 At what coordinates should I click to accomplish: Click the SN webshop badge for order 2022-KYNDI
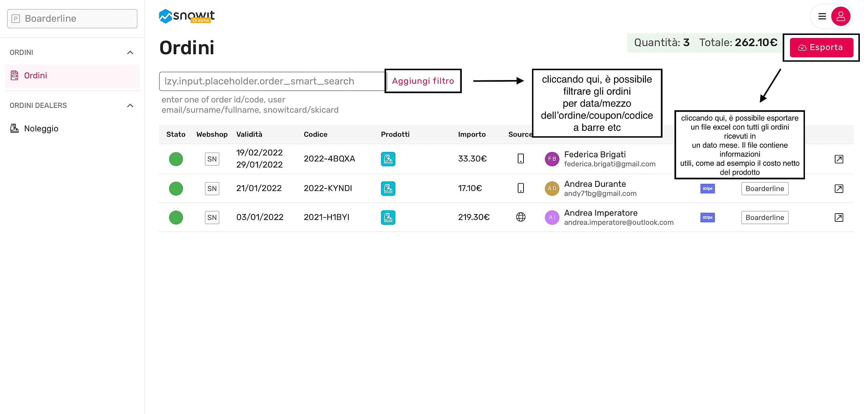pyautogui.click(x=212, y=189)
